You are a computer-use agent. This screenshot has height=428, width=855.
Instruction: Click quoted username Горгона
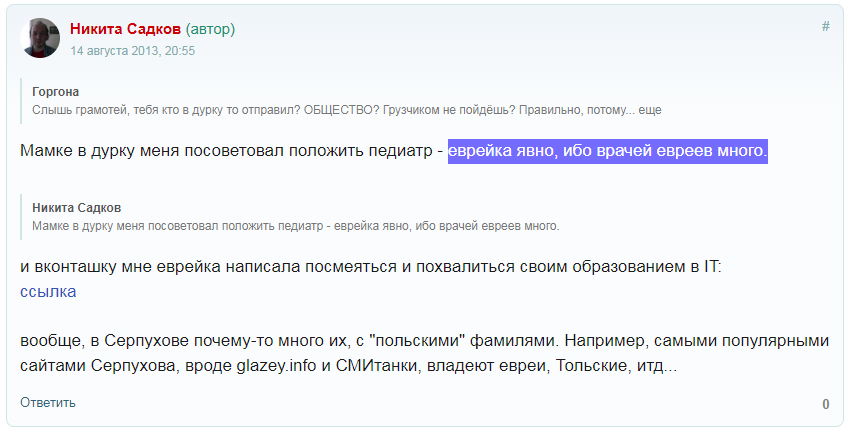coord(56,92)
